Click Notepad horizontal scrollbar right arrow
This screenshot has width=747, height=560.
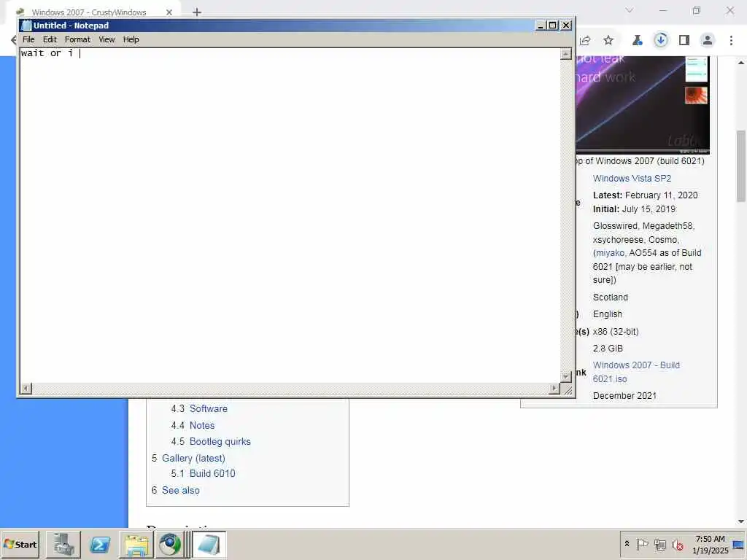[554, 389]
